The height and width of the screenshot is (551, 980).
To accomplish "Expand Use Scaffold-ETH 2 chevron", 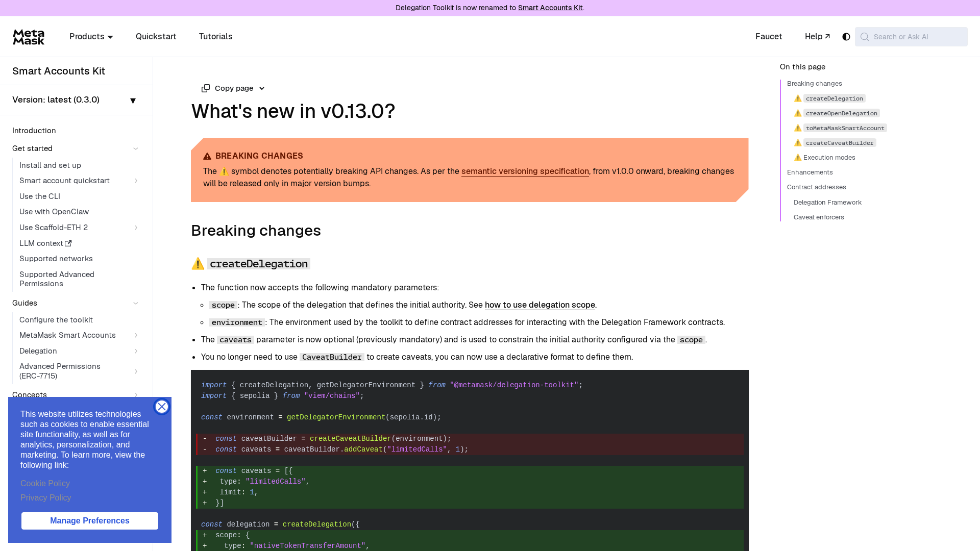I will 136,228.
